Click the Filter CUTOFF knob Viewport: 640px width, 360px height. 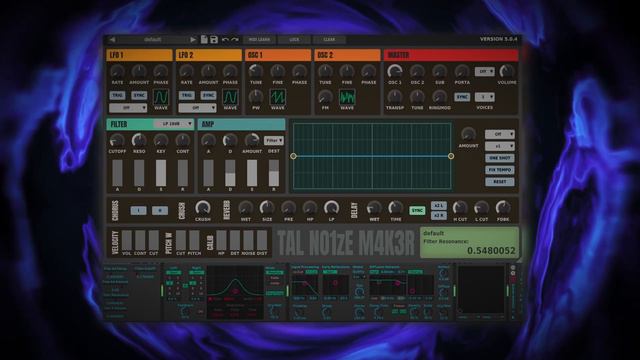117,140
